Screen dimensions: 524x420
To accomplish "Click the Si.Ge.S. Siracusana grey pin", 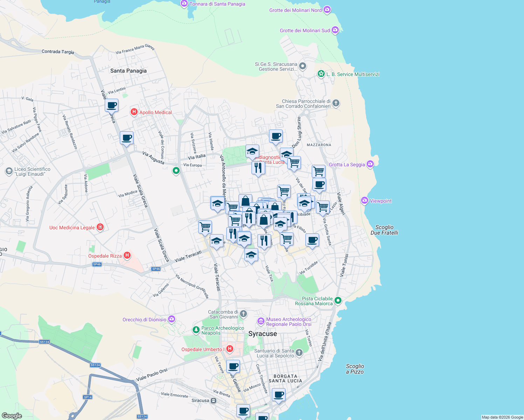I will pos(303,66).
